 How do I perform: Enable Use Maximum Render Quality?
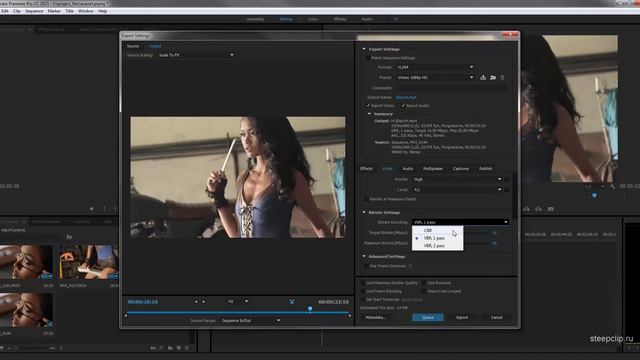[362, 283]
